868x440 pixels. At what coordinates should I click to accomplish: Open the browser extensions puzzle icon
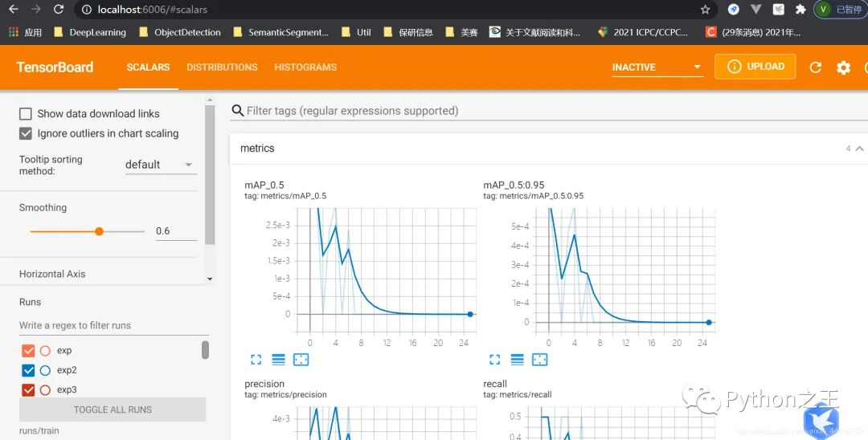[x=800, y=10]
